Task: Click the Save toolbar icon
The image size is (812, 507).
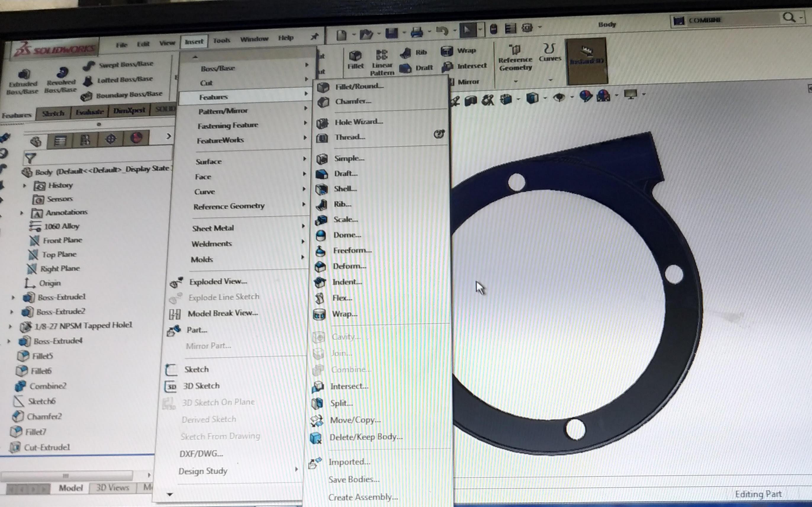Action: tap(391, 33)
